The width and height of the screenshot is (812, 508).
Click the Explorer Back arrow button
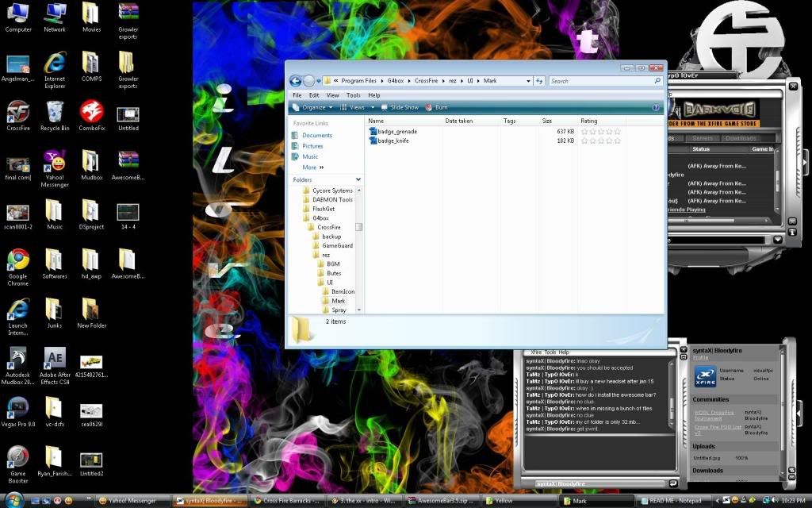click(296, 81)
